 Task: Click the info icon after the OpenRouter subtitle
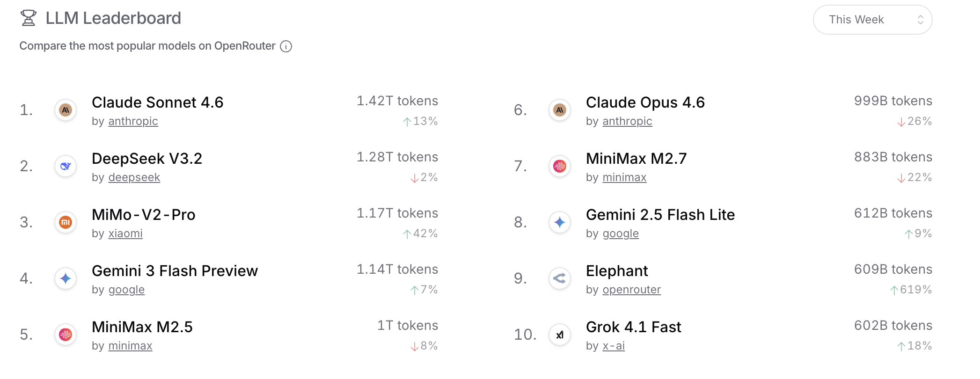(x=286, y=46)
